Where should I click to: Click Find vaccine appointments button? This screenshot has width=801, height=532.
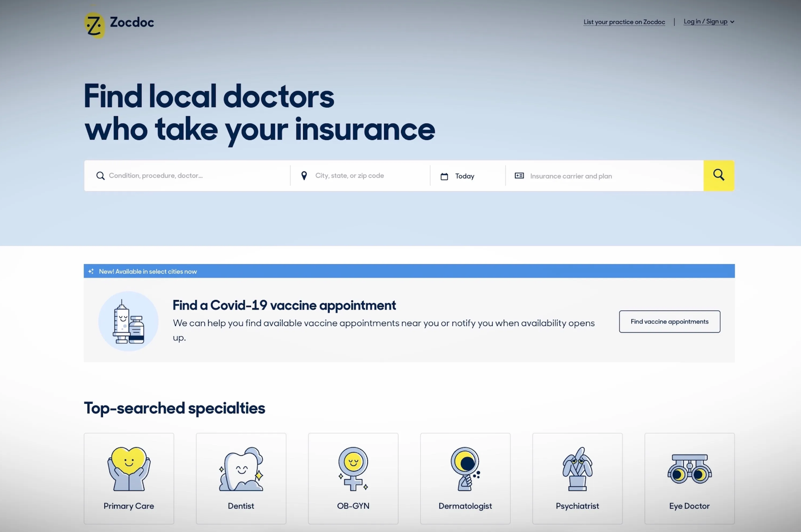pyautogui.click(x=670, y=321)
